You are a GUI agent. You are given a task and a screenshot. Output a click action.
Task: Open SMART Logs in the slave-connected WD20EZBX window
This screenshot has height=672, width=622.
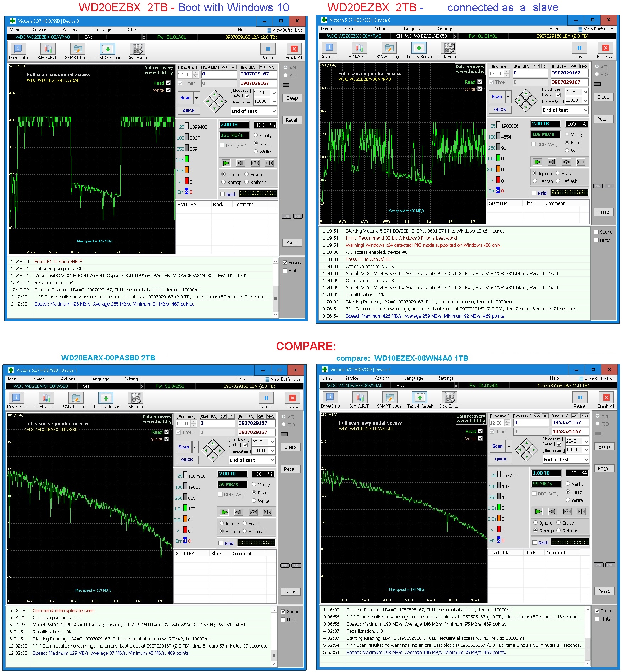point(388,50)
